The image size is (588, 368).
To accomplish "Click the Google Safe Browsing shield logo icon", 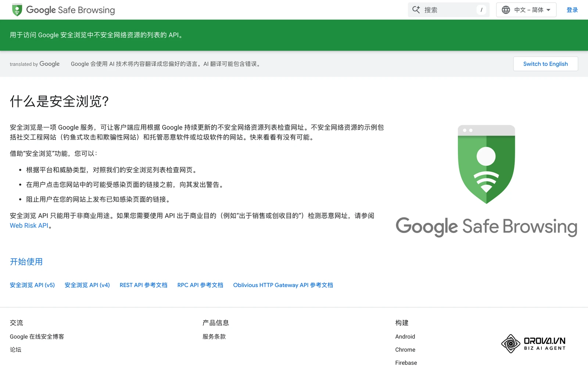I will point(17,10).
